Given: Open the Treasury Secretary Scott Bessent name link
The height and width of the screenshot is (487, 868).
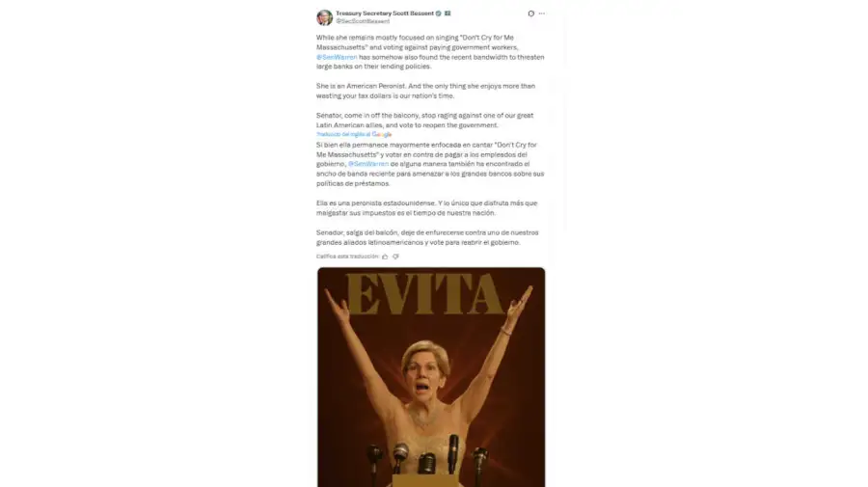Looking at the screenshot, I should pos(385,14).
